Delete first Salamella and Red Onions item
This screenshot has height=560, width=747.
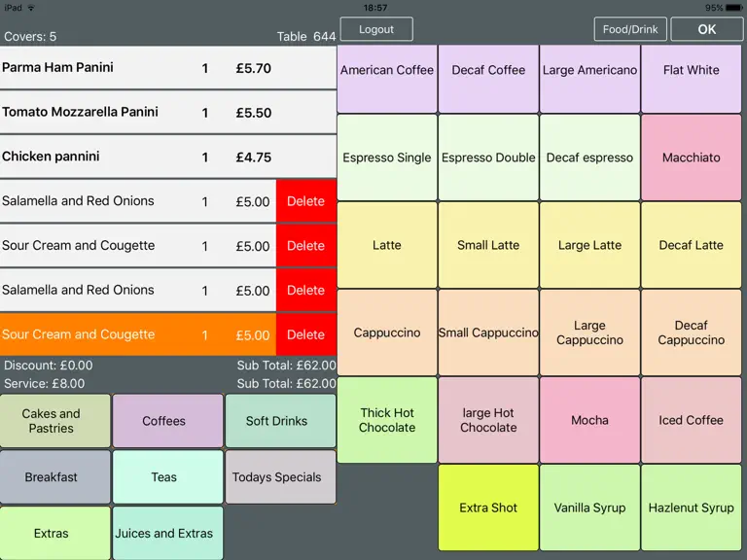pyautogui.click(x=306, y=201)
